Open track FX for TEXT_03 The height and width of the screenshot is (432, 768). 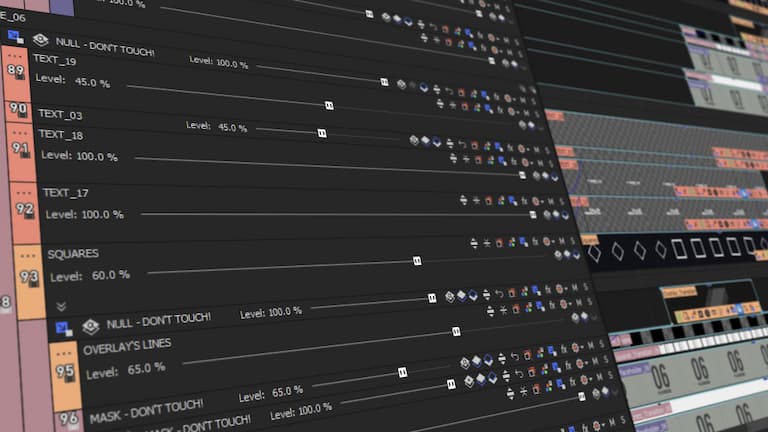(x=510, y=148)
